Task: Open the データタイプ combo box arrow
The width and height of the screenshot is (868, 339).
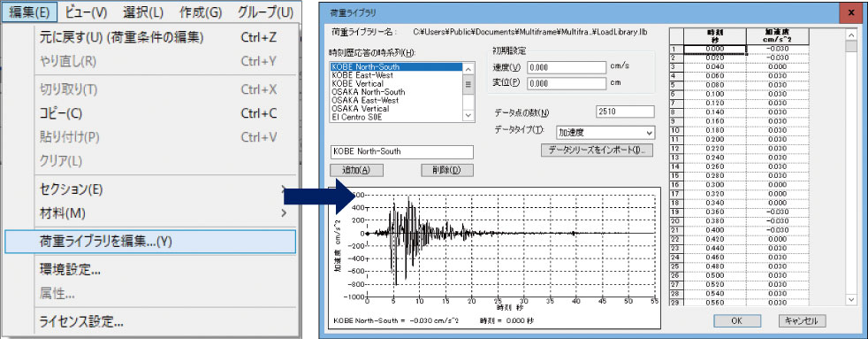Action: pos(649,133)
